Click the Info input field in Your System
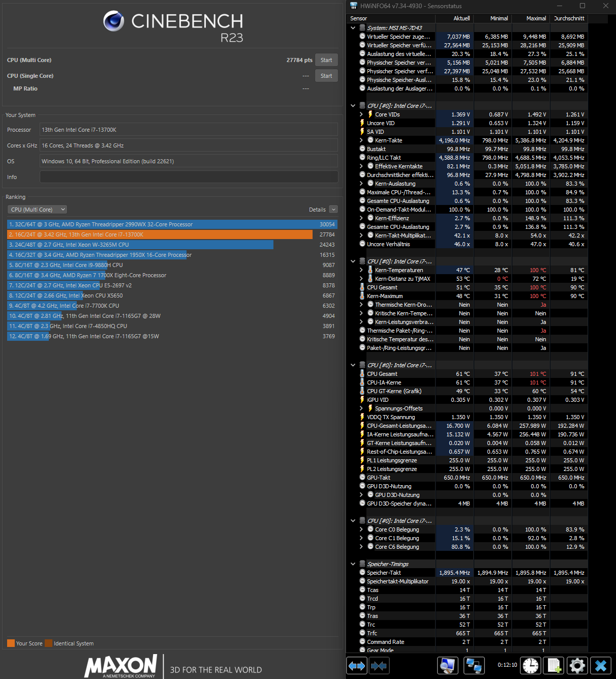 (x=189, y=176)
